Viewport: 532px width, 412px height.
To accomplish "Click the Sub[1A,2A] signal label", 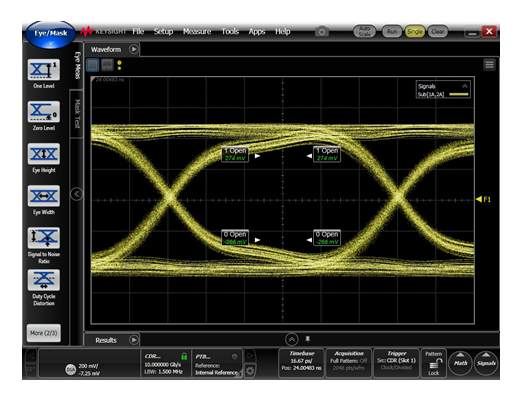I will [x=431, y=94].
